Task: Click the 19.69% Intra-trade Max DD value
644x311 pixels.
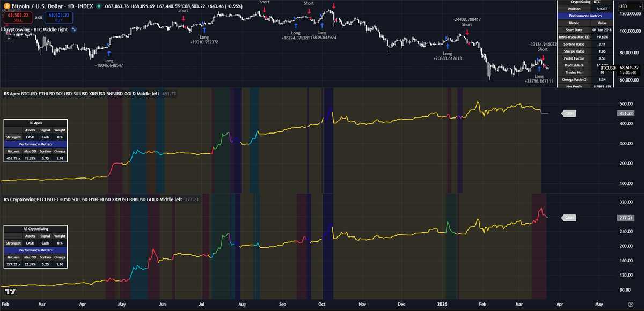Action: [x=602, y=36]
